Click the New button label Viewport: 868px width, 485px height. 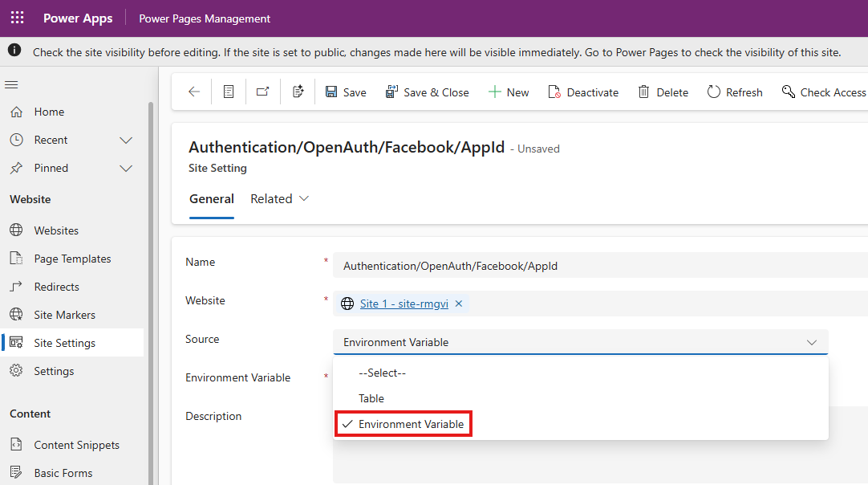517,92
